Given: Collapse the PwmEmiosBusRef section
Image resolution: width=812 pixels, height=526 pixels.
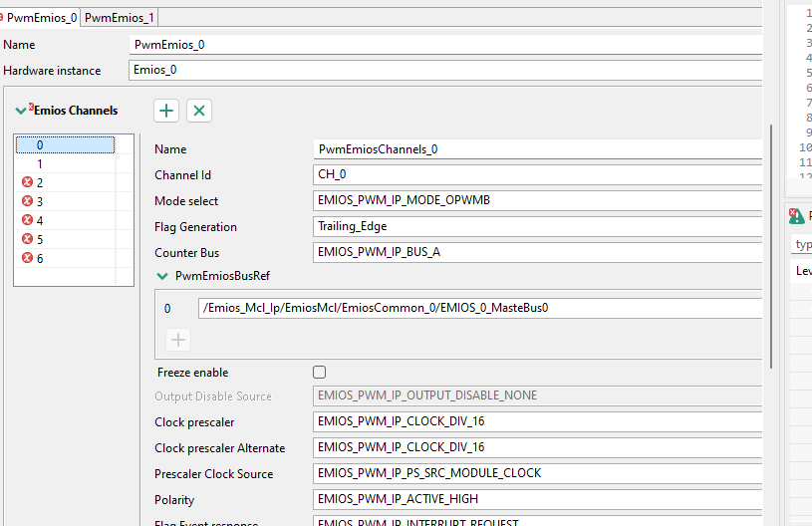Looking at the screenshot, I should [162, 275].
